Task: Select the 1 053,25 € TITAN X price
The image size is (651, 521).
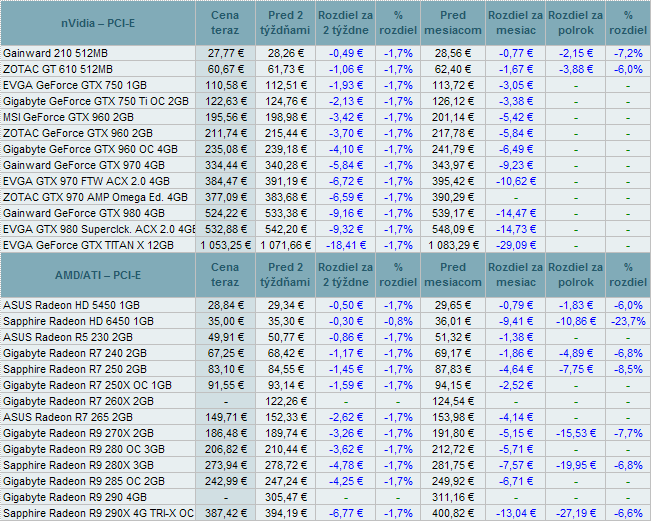Action: click(x=226, y=245)
